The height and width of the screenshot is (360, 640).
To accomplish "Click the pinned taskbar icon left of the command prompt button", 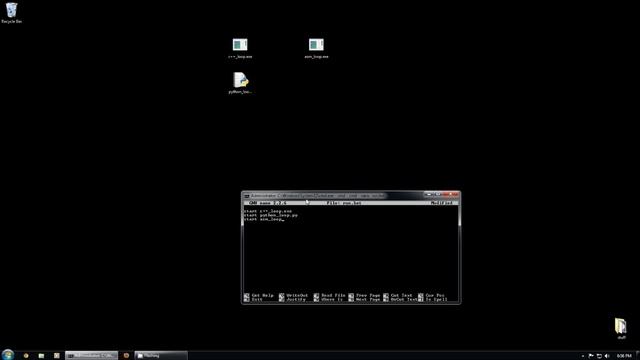I will [56, 356].
